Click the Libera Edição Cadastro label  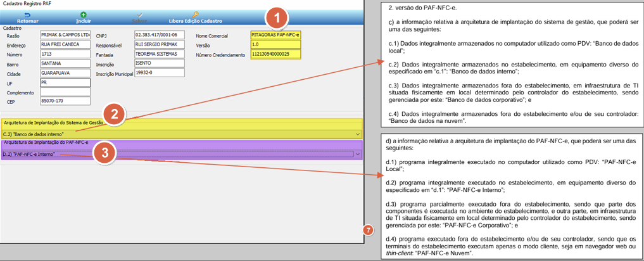click(196, 20)
